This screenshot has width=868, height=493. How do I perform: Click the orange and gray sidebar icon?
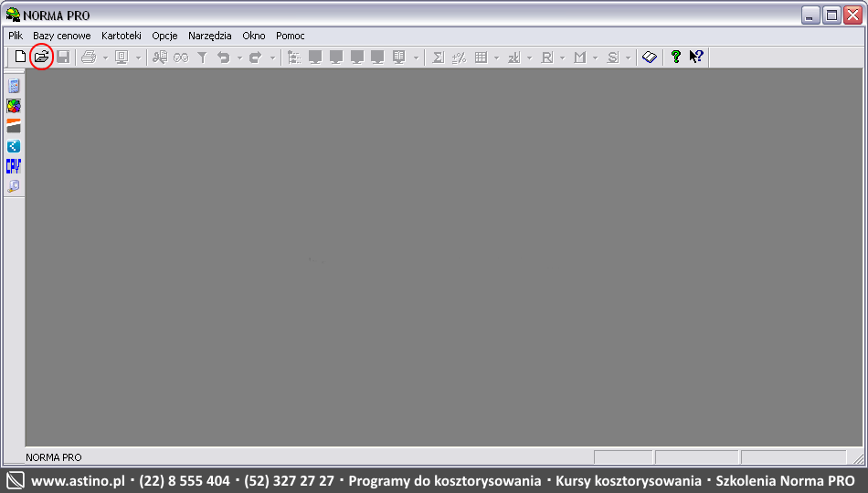pos(14,126)
